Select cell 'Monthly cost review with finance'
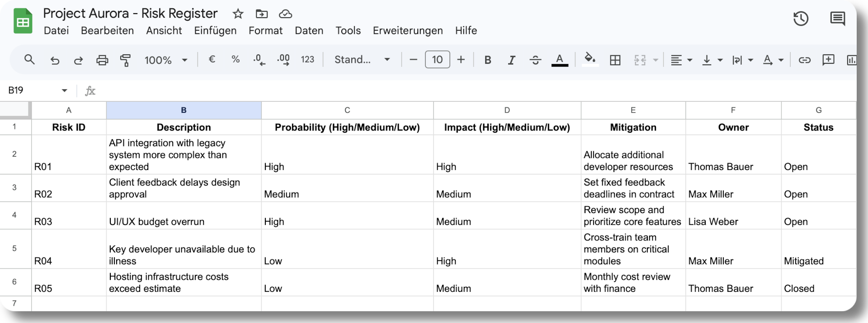Viewport: 868px width, 323px height. [633, 282]
